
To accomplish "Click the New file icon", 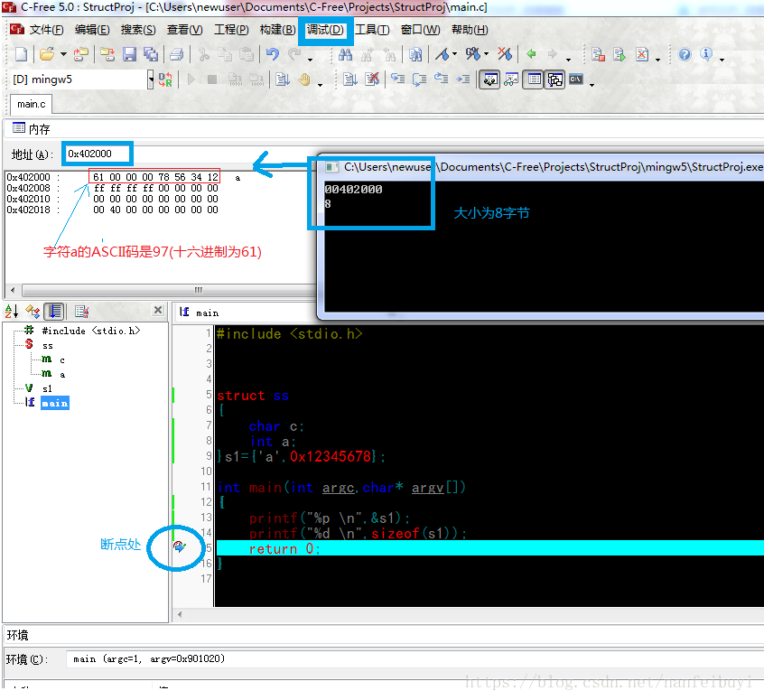I will [x=21, y=54].
